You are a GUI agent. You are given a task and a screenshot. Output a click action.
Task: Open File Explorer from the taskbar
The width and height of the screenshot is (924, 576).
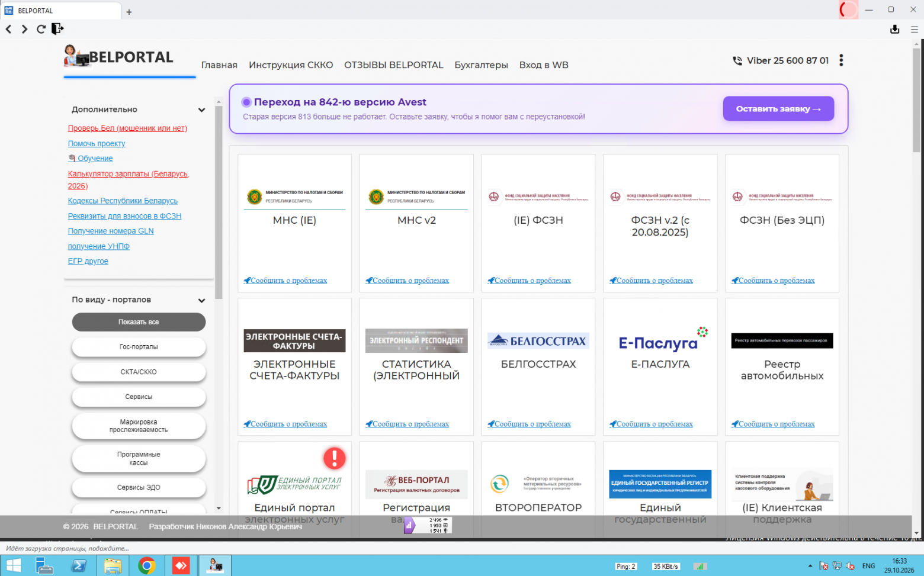(113, 566)
